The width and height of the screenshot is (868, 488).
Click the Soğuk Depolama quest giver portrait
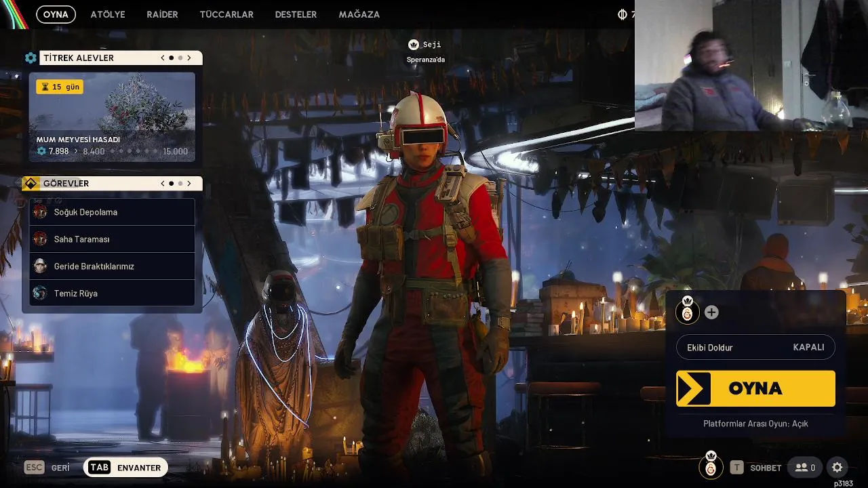pos(40,212)
